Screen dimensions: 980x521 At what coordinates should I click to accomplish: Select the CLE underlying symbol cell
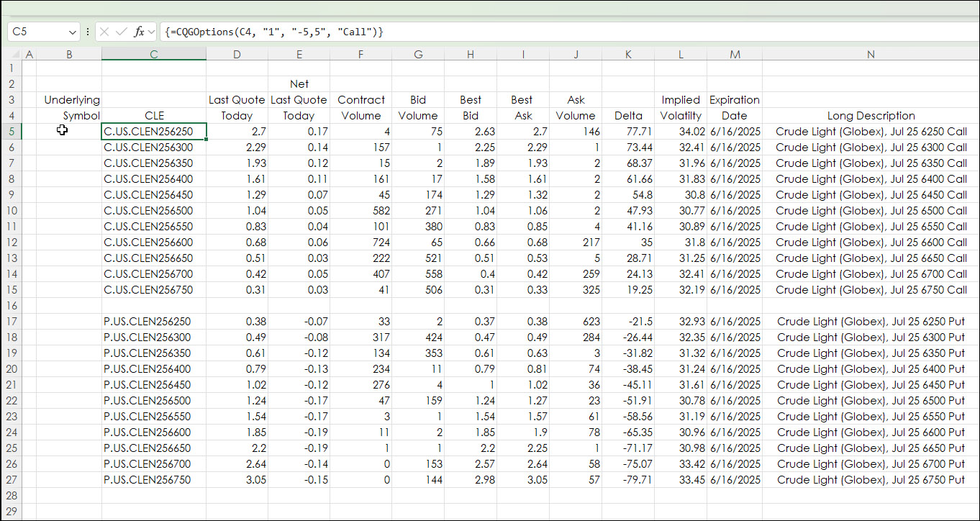[x=153, y=115]
